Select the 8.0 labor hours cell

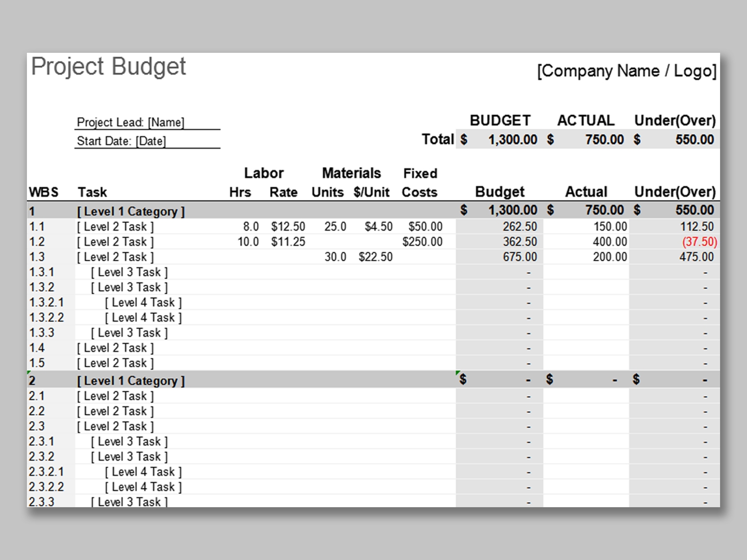[250, 227]
